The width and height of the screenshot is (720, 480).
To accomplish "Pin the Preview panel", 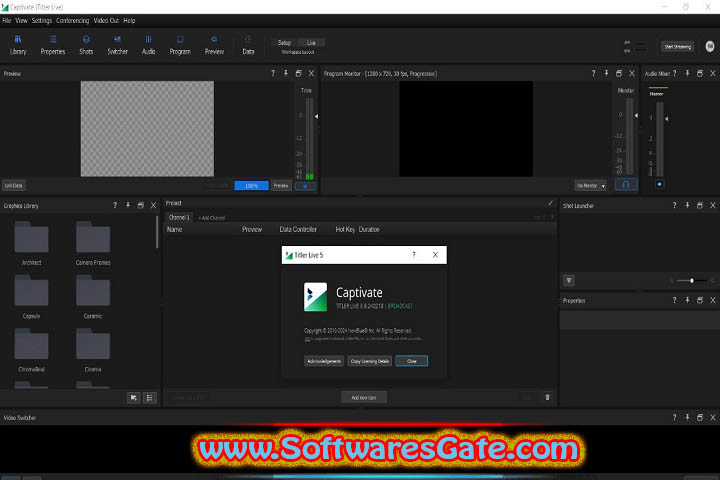I will [x=286, y=73].
